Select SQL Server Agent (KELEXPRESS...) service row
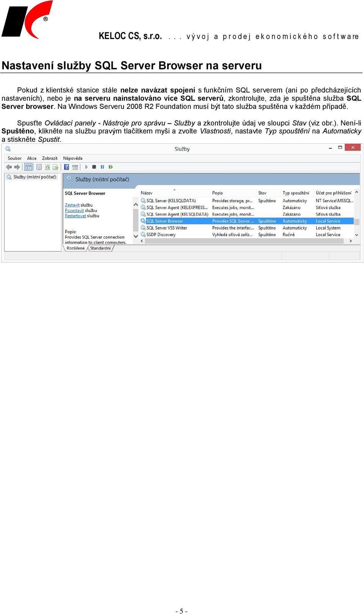364x614 pixels. (x=247, y=207)
